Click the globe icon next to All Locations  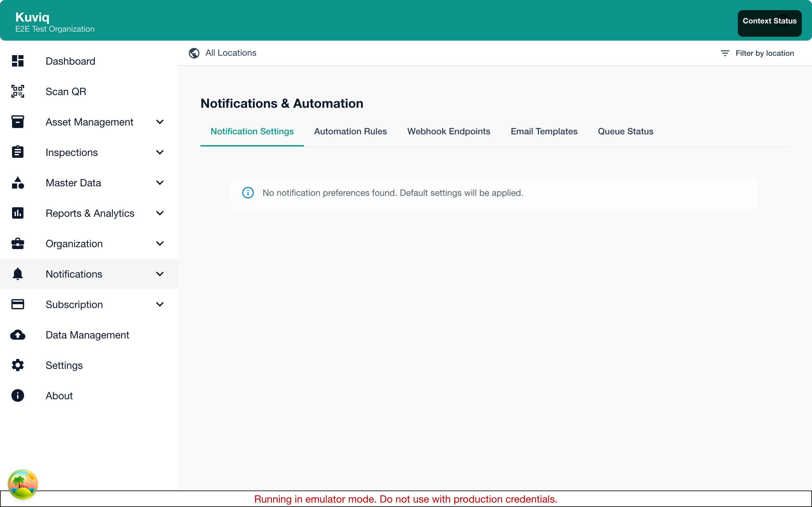tap(194, 53)
